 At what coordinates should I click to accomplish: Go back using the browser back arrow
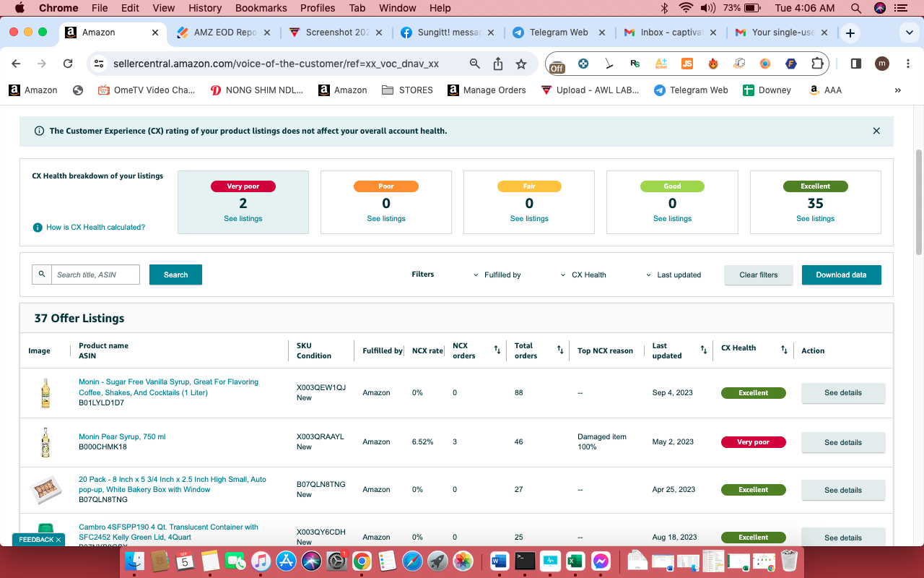tap(17, 64)
